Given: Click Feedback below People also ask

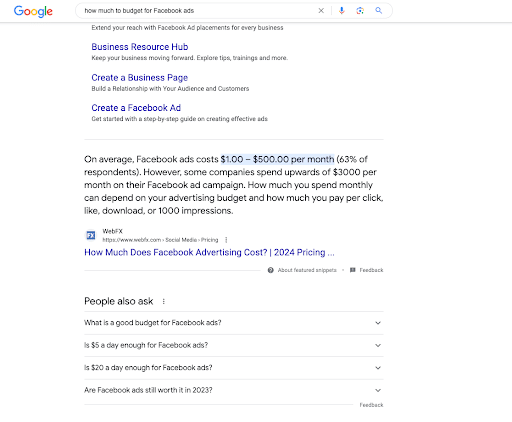Looking at the screenshot, I should [371, 405].
